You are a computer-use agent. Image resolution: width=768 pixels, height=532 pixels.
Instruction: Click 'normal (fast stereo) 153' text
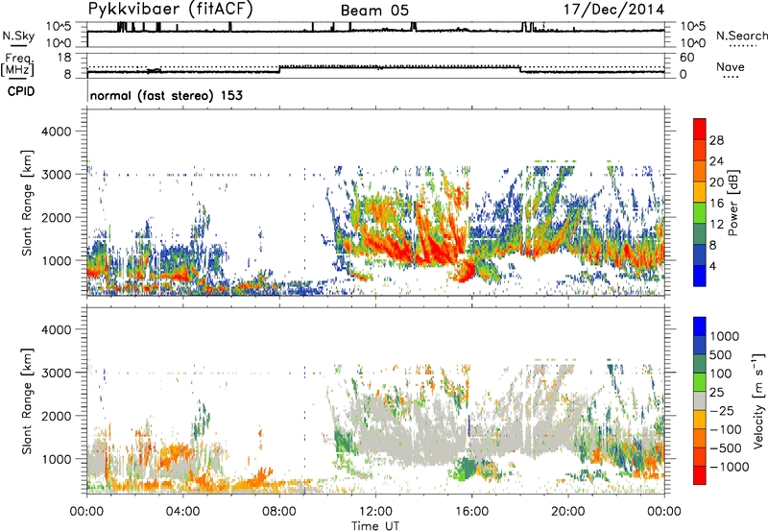pyautogui.click(x=166, y=95)
